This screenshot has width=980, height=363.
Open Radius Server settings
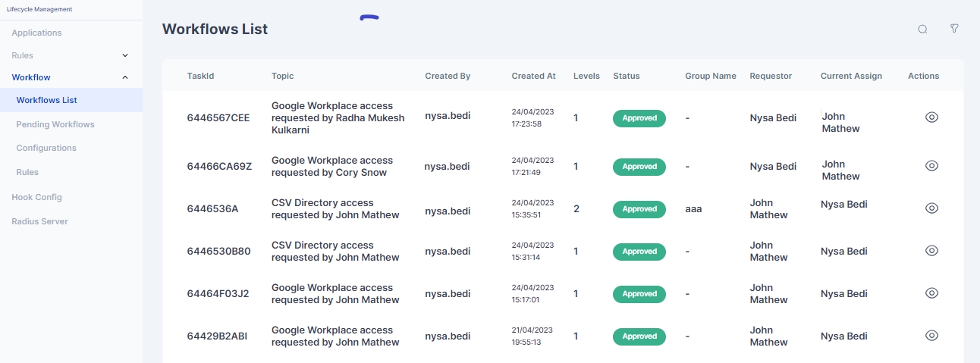point(39,221)
